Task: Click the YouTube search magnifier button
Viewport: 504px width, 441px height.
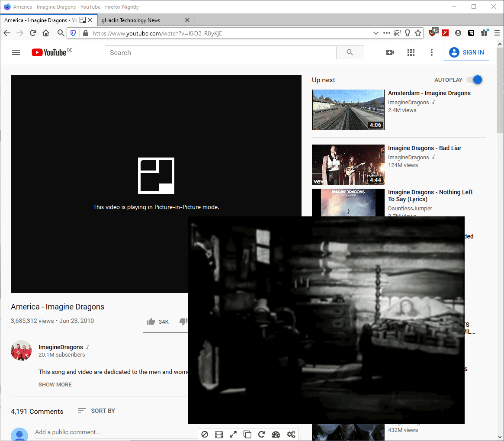Action: (x=350, y=52)
